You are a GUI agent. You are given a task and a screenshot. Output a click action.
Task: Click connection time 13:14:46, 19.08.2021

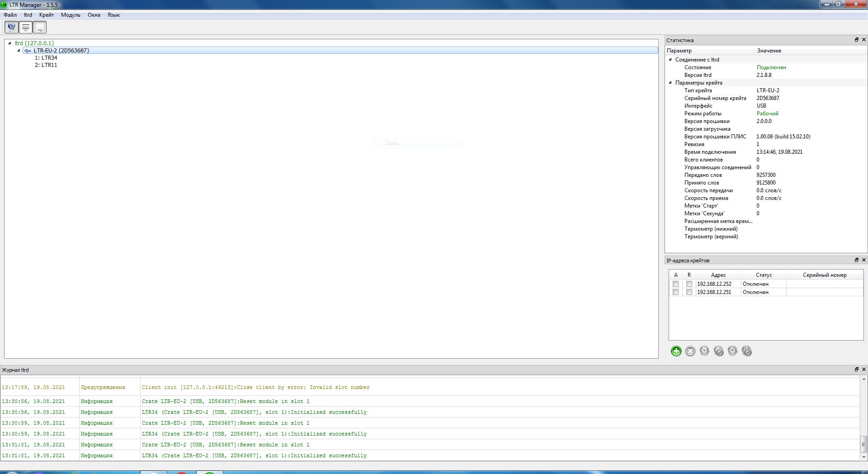tap(779, 152)
